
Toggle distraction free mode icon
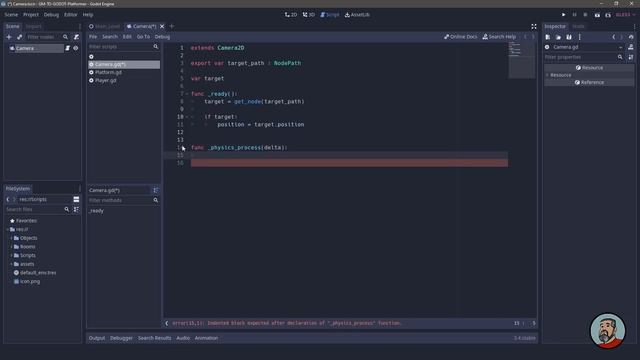tap(533, 26)
